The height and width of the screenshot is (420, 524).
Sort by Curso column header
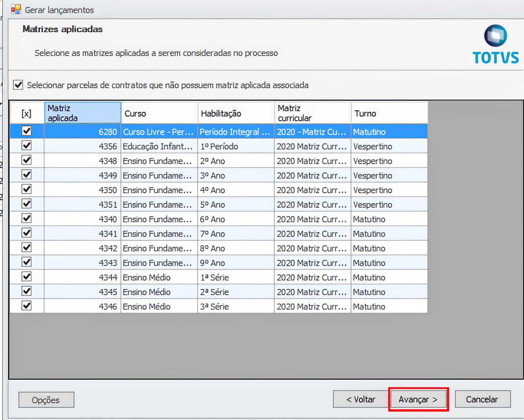click(159, 113)
